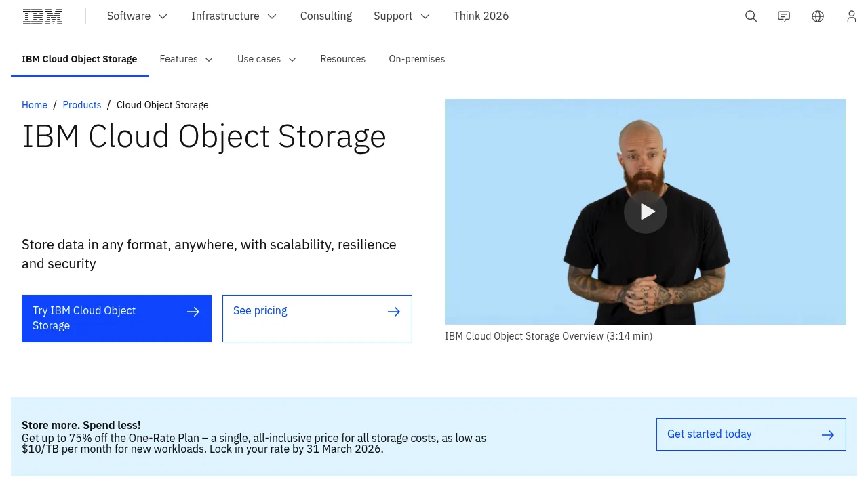Expand the Software menu
This screenshot has height=488, width=868.
(x=138, y=16)
